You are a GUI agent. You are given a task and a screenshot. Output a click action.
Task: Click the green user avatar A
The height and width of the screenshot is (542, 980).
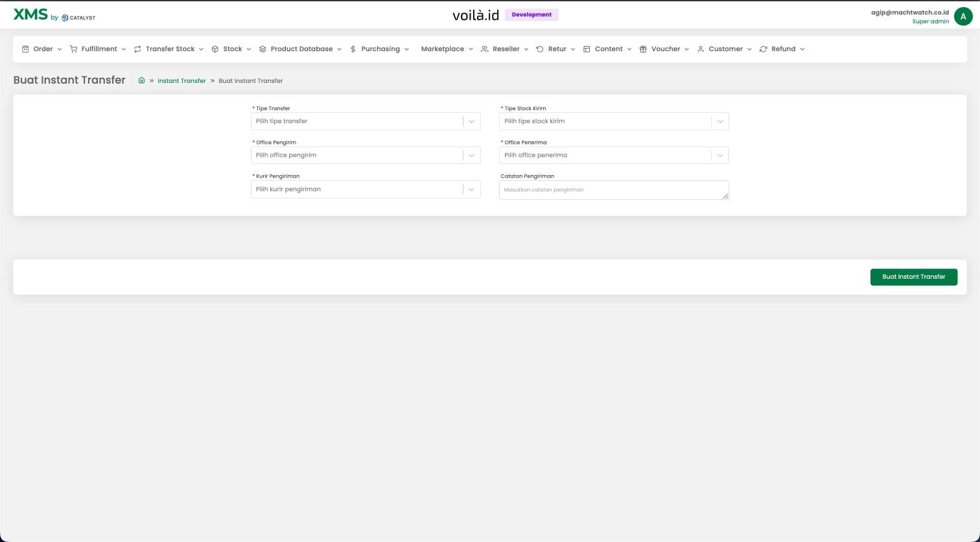click(964, 17)
